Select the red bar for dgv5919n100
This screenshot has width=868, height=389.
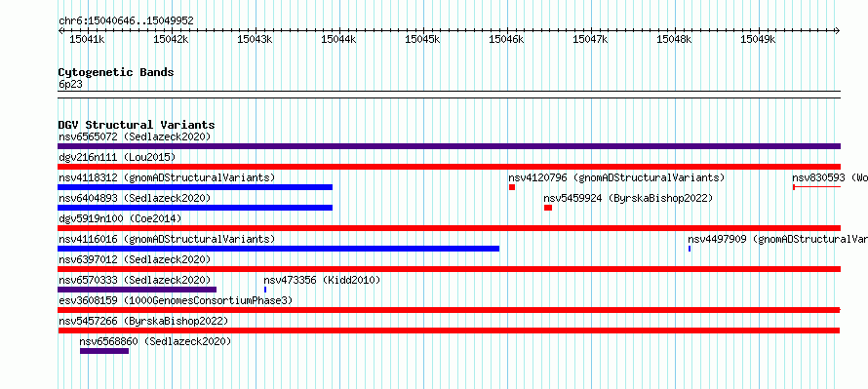click(x=449, y=228)
